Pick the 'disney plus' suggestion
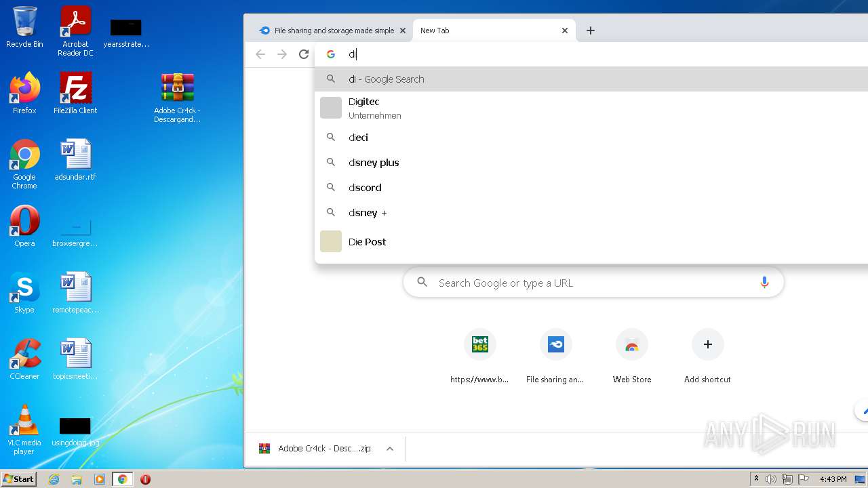The height and width of the screenshot is (488, 868). [x=591, y=162]
